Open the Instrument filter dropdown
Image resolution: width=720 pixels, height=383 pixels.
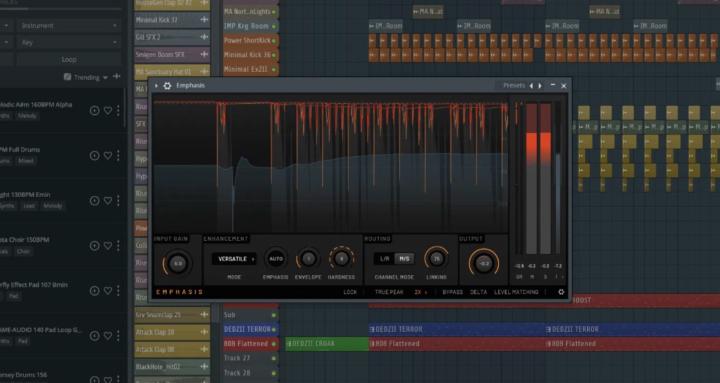coord(69,26)
